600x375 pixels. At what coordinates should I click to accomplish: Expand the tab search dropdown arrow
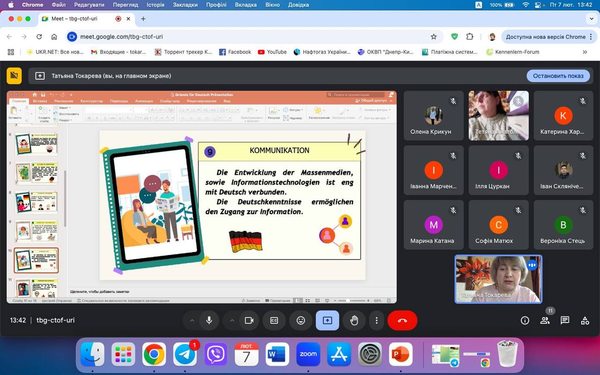point(591,18)
